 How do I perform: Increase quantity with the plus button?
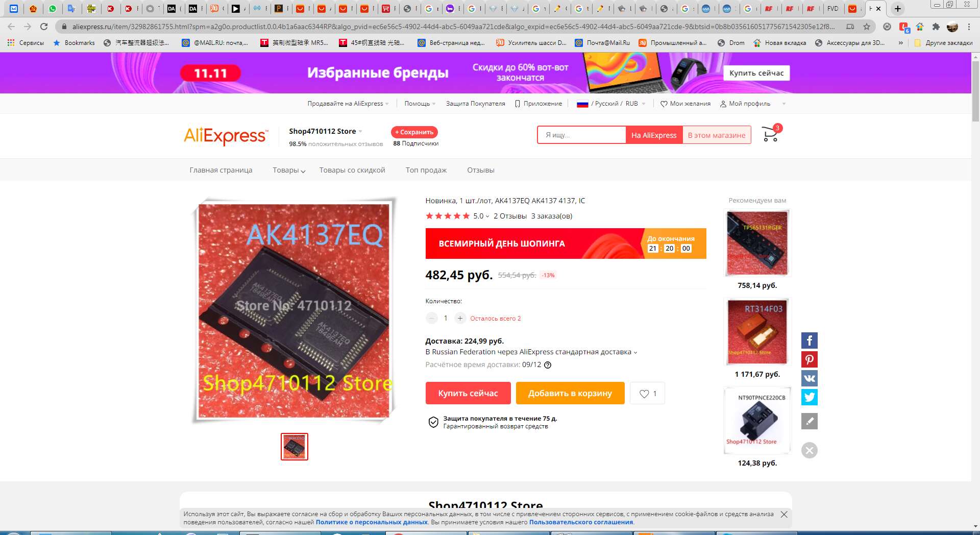point(460,319)
